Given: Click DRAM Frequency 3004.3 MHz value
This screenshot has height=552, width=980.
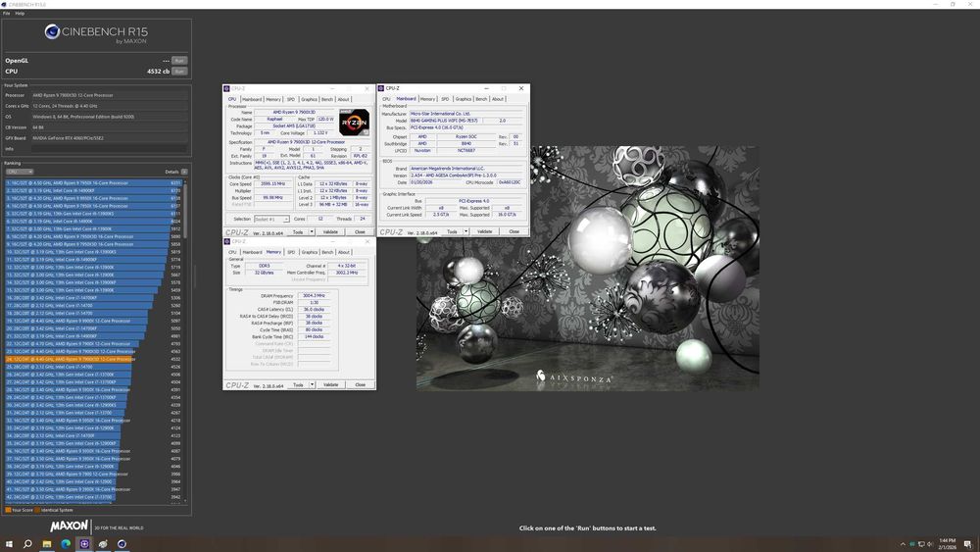Looking at the screenshot, I should (x=314, y=296).
